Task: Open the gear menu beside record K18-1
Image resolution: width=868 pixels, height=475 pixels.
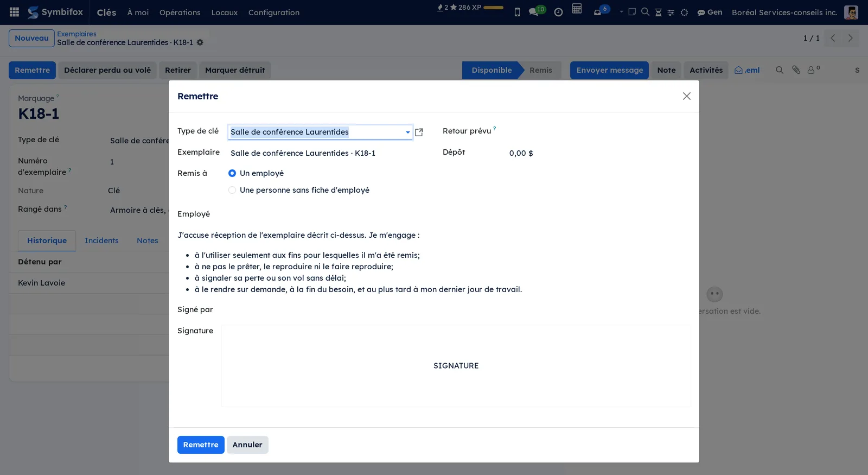Action: (x=200, y=42)
